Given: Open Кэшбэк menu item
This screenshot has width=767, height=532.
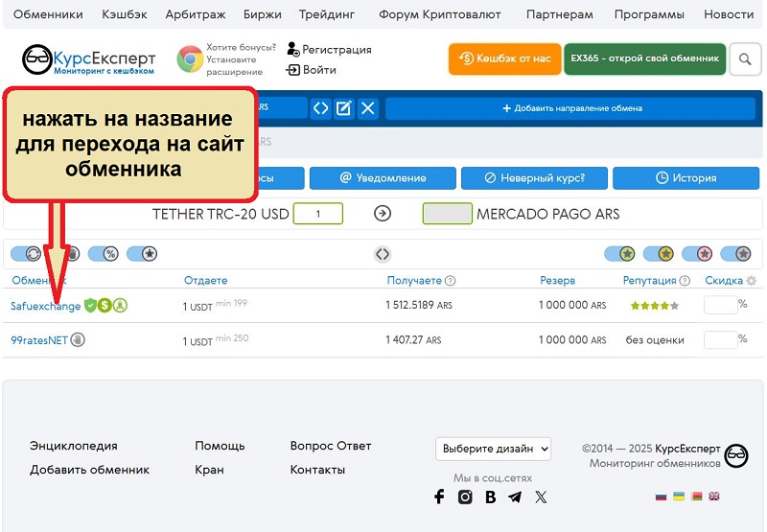Looking at the screenshot, I should pyautogui.click(x=125, y=14).
